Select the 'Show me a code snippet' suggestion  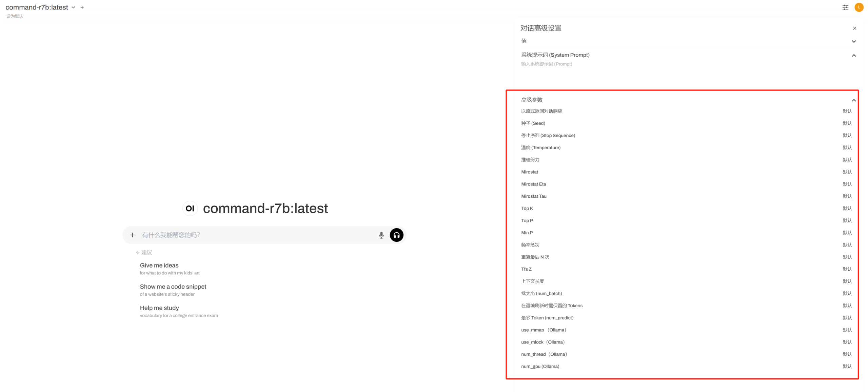173,287
